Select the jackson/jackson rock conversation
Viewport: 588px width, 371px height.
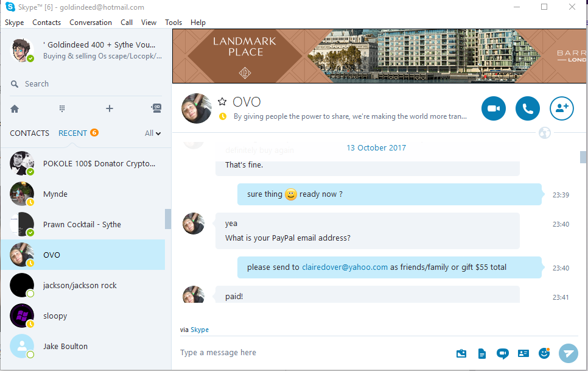(x=83, y=285)
